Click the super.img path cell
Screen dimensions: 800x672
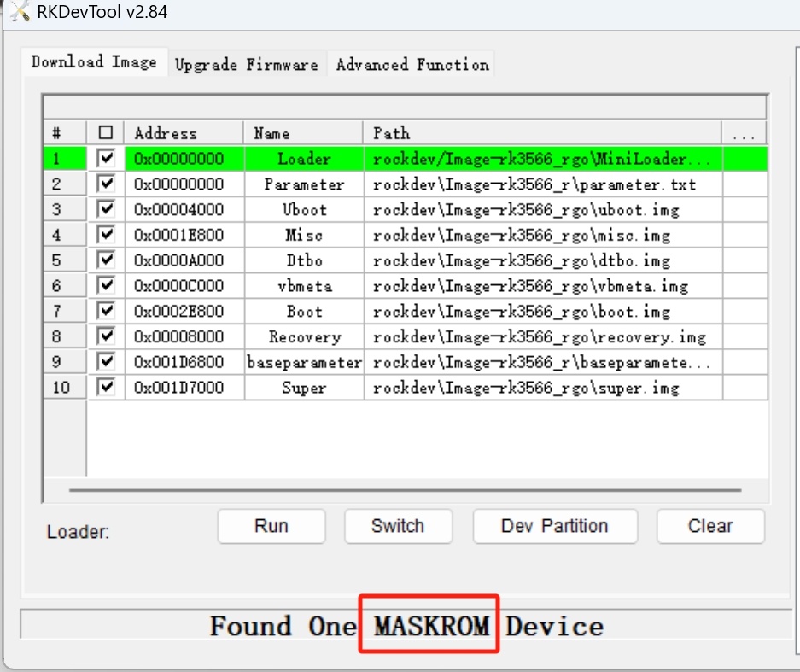click(543, 388)
